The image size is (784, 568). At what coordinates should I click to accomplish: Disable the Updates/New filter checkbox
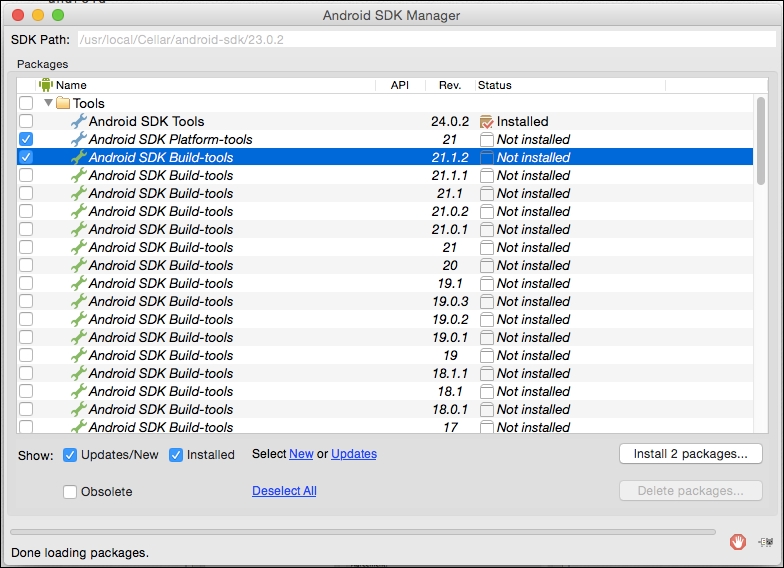(x=70, y=455)
